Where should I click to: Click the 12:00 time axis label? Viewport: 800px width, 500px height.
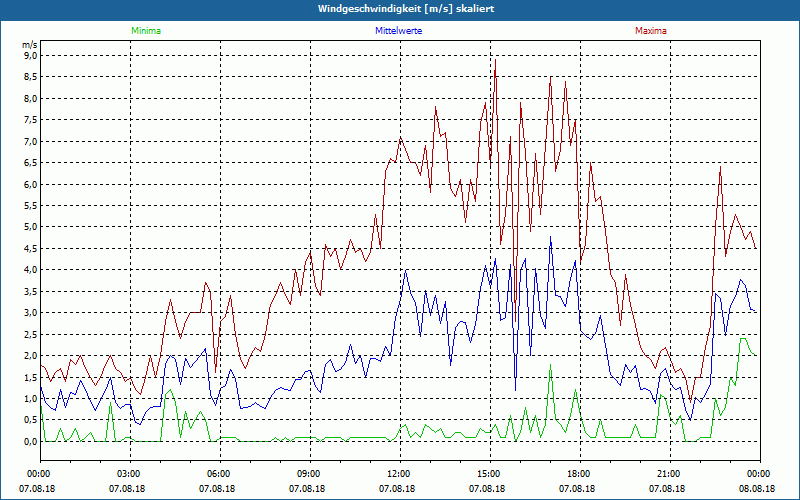point(400,474)
